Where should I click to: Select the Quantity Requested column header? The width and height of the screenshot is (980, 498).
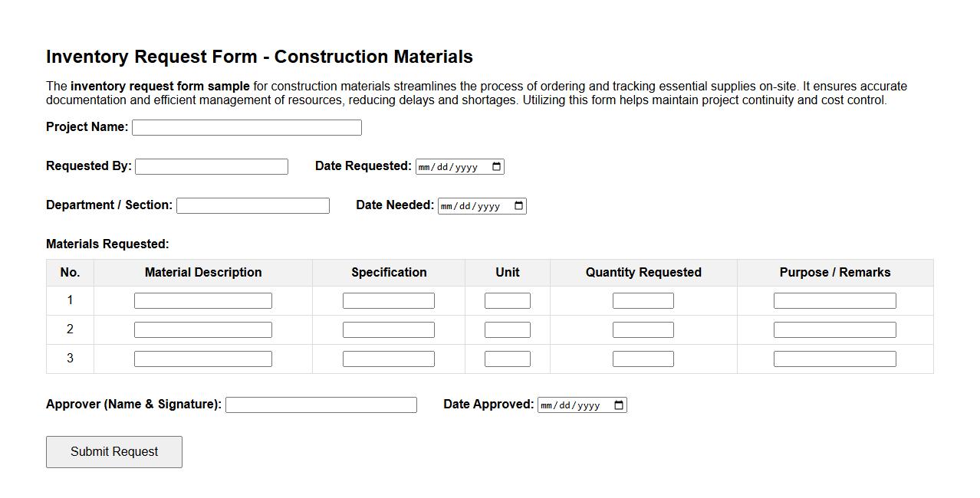click(643, 272)
